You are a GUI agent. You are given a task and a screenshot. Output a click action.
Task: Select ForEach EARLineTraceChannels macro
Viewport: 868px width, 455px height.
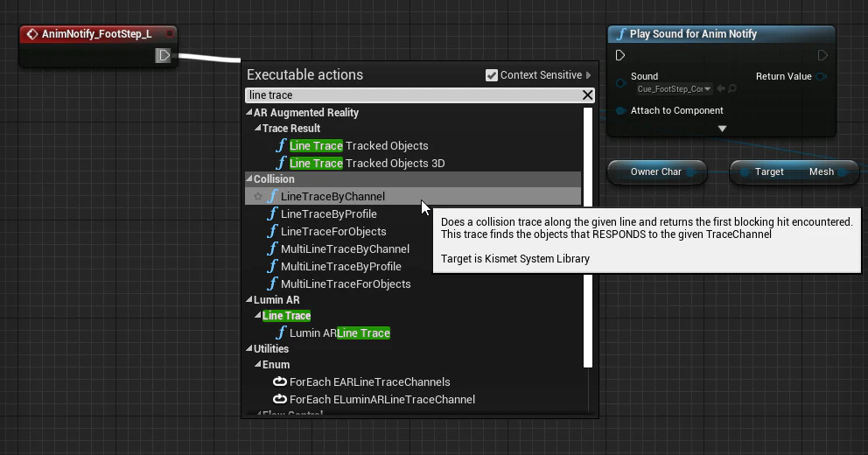click(370, 381)
